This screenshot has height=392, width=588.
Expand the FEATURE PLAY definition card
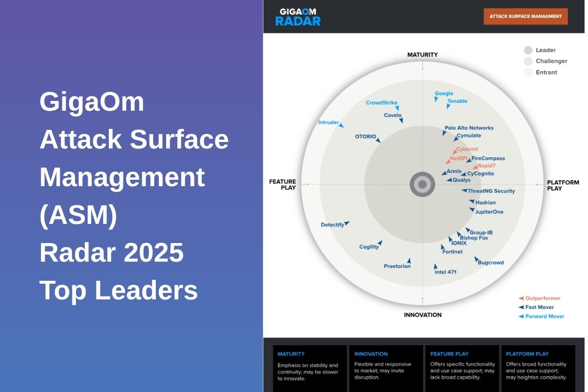coord(463,367)
